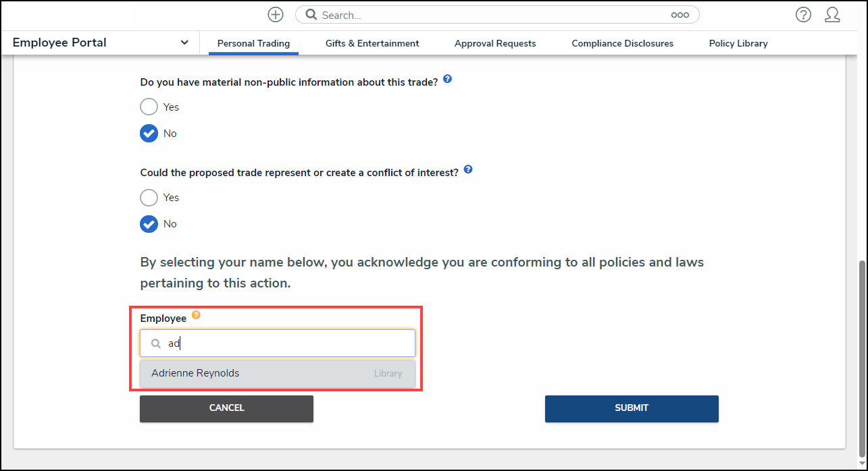The image size is (868, 471).
Task: Open the user profile icon
Action: [x=832, y=15]
